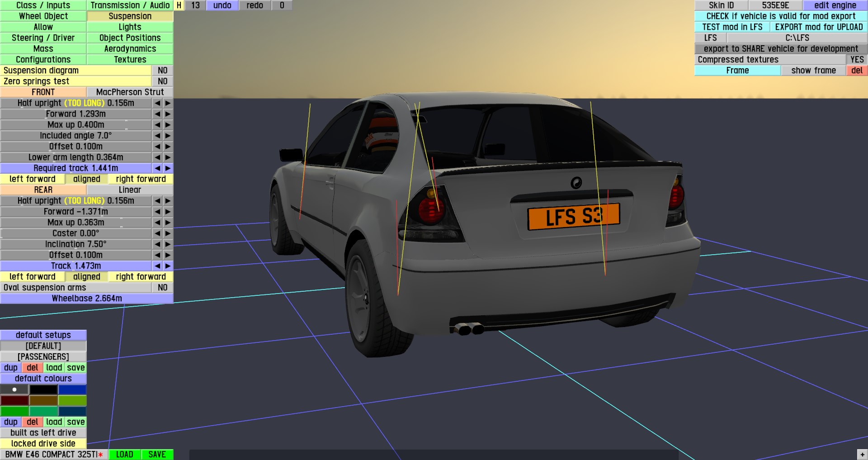868x460 pixels.
Task: Select front 'left forward' alignment
Action: tap(33, 179)
